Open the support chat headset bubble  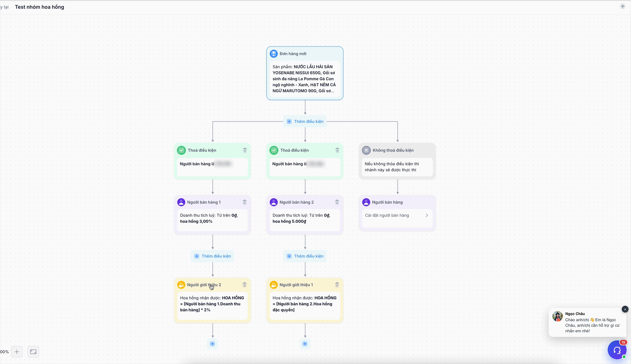coord(617,350)
